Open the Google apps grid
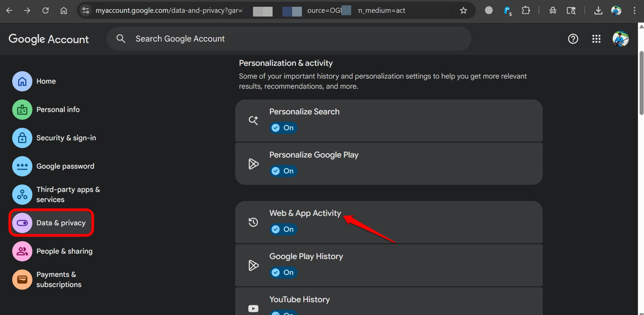Viewport: 644px width, 315px height. (x=596, y=39)
